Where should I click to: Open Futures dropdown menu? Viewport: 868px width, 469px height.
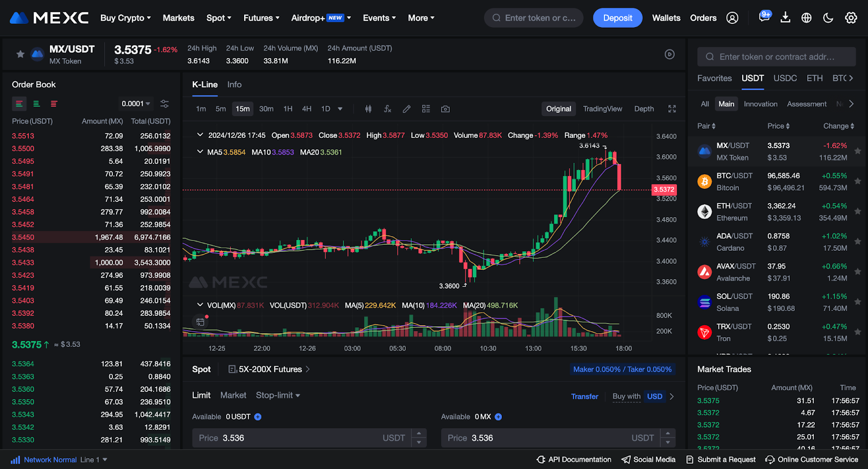pyautogui.click(x=261, y=18)
